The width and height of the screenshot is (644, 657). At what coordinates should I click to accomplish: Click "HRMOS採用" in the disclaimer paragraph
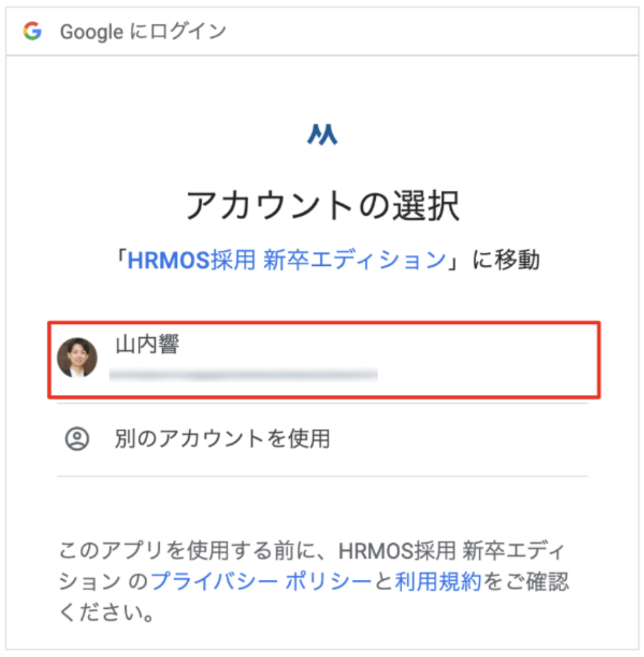point(397,551)
